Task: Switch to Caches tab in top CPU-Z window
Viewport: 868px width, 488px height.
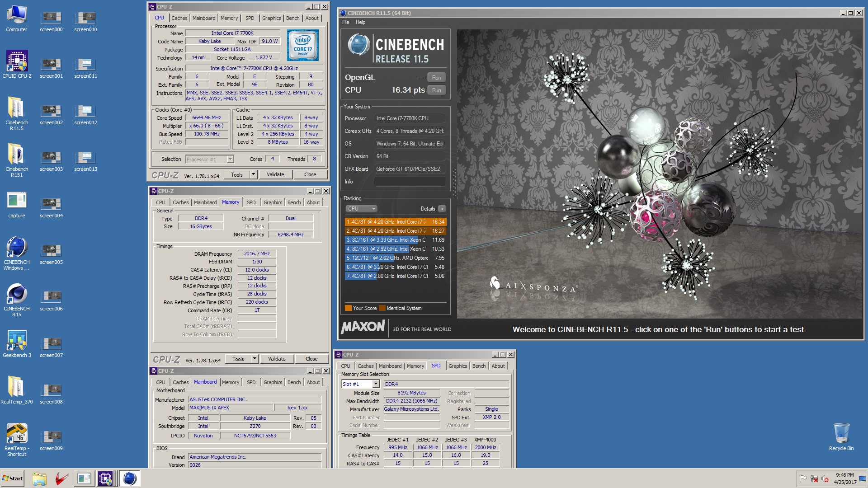Action: 179,18
